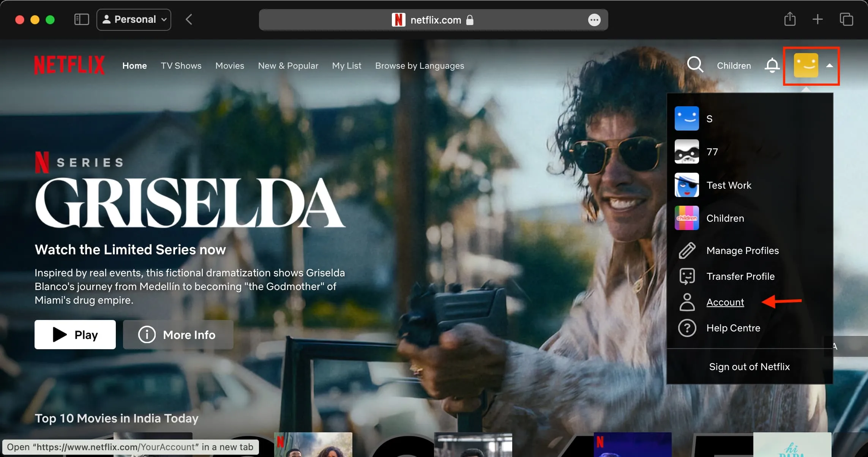Select the Manage Profiles icon

(x=687, y=250)
